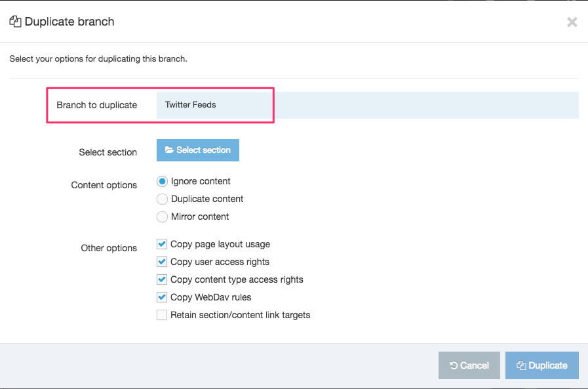Image resolution: width=588 pixels, height=389 pixels.
Task: Open the Select section picker
Action: [197, 150]
